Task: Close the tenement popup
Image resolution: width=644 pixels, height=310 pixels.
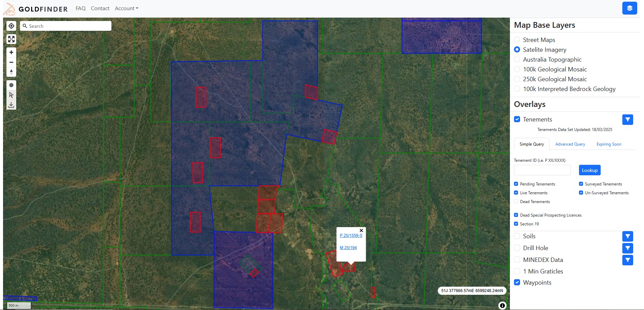Action: click(x=361, y=230)
